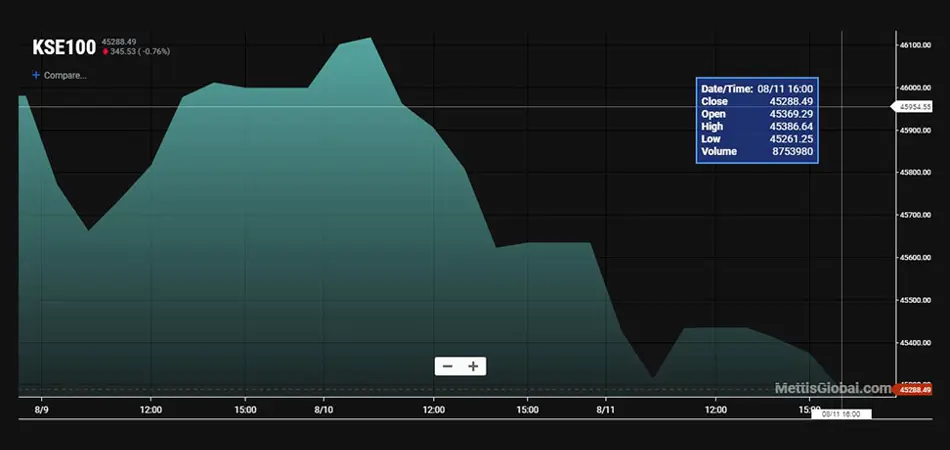Viewport: 950px width, 450px height.
Task: Click the red 45288.49 current price tag
Action: coord(912,389)
